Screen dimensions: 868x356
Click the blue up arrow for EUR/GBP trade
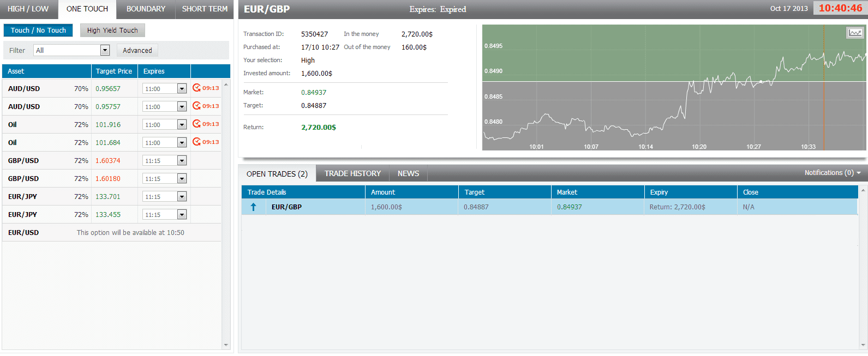pyautogui.click(x=253, y=207)
